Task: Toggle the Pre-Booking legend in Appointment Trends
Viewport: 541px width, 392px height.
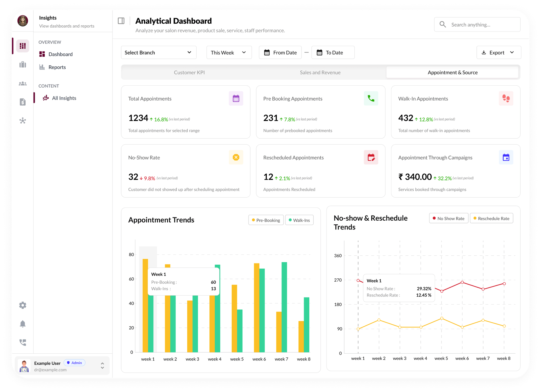Action: [265, 220]
